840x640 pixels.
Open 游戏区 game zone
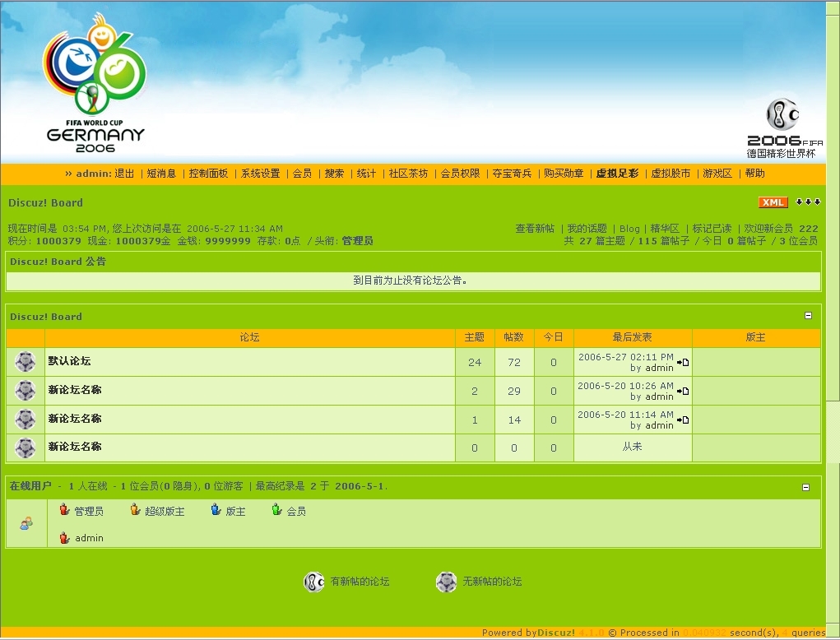coord(717,174)
